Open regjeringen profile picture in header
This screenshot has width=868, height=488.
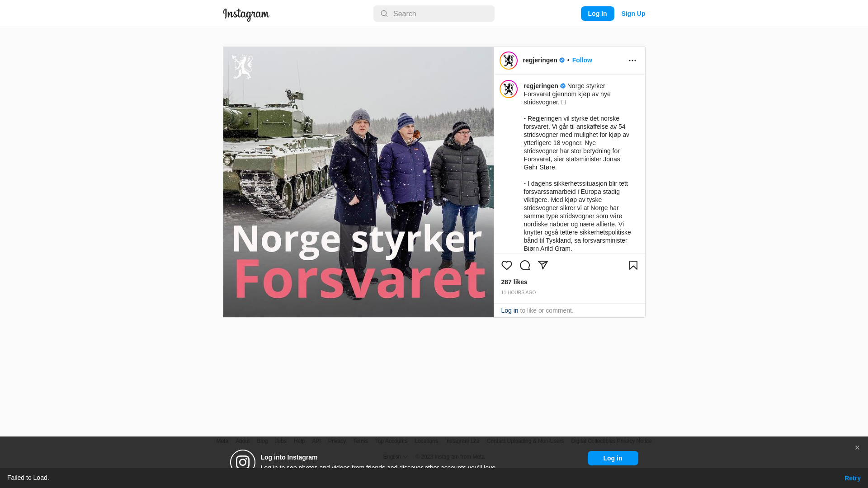(508, 61)
